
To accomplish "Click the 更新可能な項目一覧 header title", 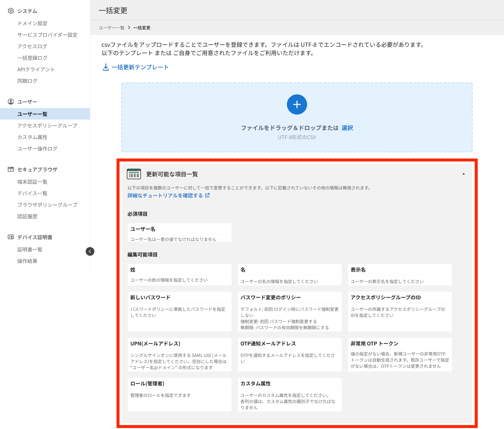I will (172, 174).
